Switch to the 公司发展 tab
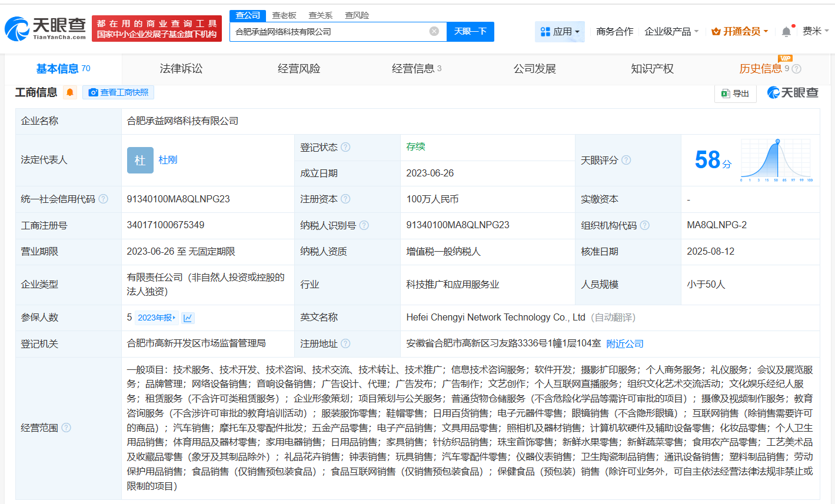This screenshot has width=835, height=504. [x=534, y=69]
